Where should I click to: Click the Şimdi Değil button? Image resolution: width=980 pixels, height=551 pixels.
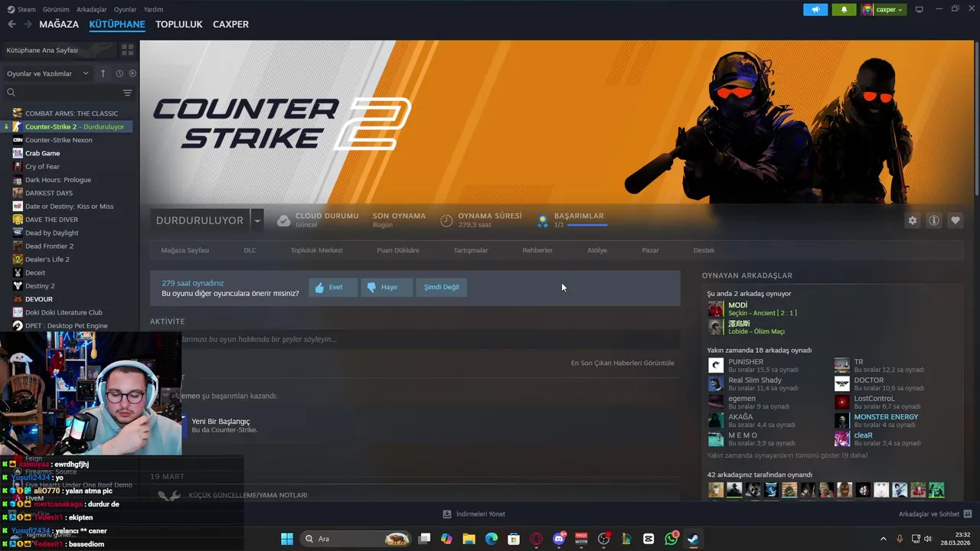[x=442, y=287]
